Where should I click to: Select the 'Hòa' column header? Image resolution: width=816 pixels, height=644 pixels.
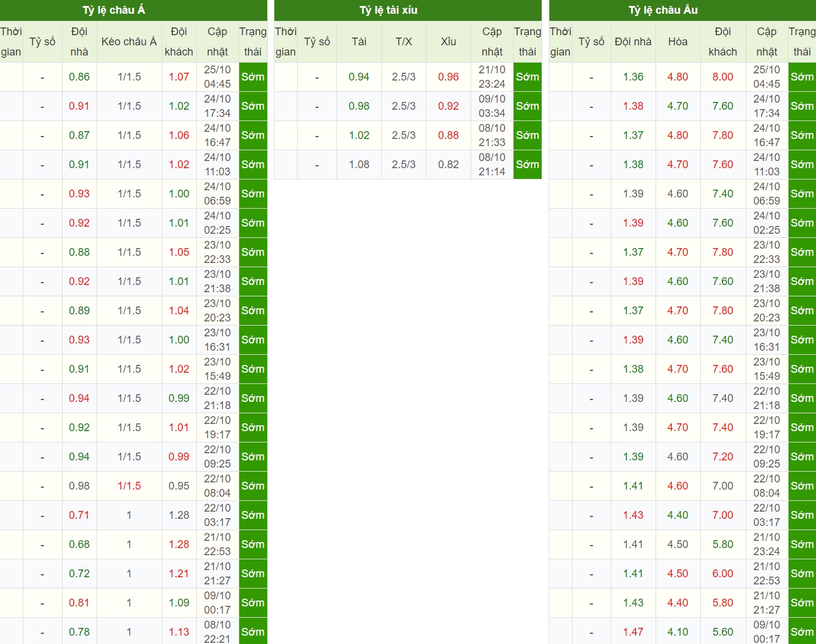pyautogui.click(x=678, y=42)
